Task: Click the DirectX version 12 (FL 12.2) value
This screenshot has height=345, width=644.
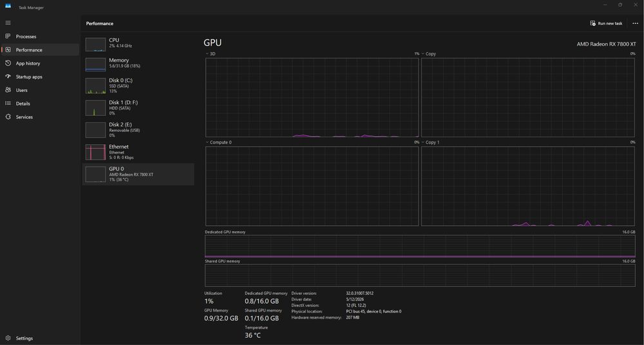Action: tap(356, 305)
